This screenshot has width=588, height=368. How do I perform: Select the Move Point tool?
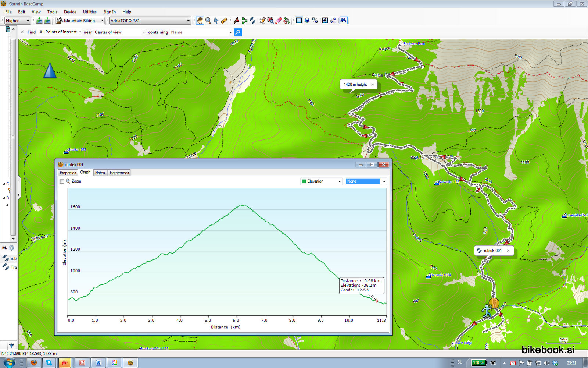click(x=270, y=21)
